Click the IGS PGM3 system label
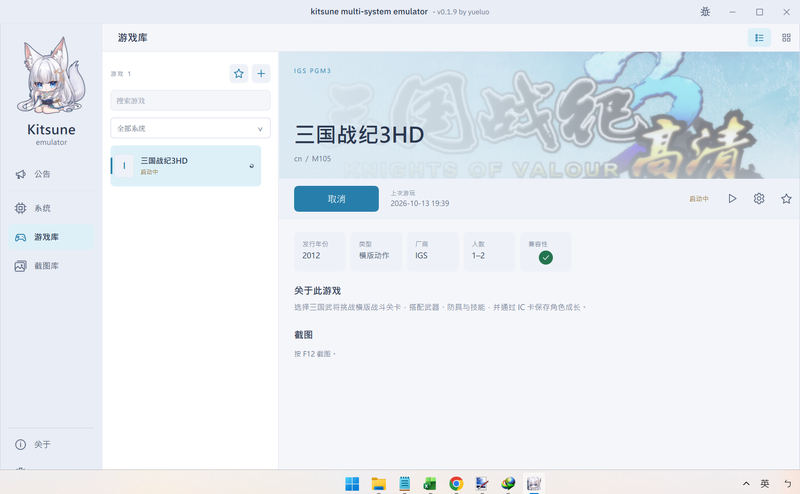This screenshot has height=494, width=800. (312, 71)
